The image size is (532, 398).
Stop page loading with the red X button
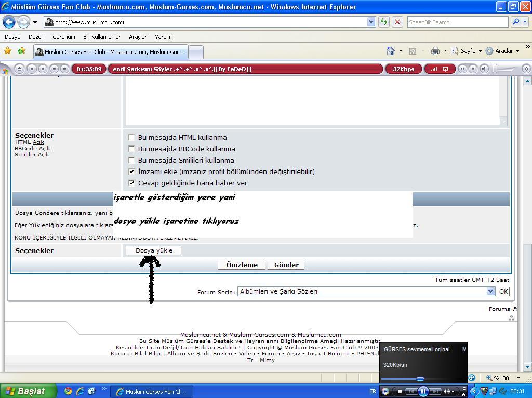397,22
